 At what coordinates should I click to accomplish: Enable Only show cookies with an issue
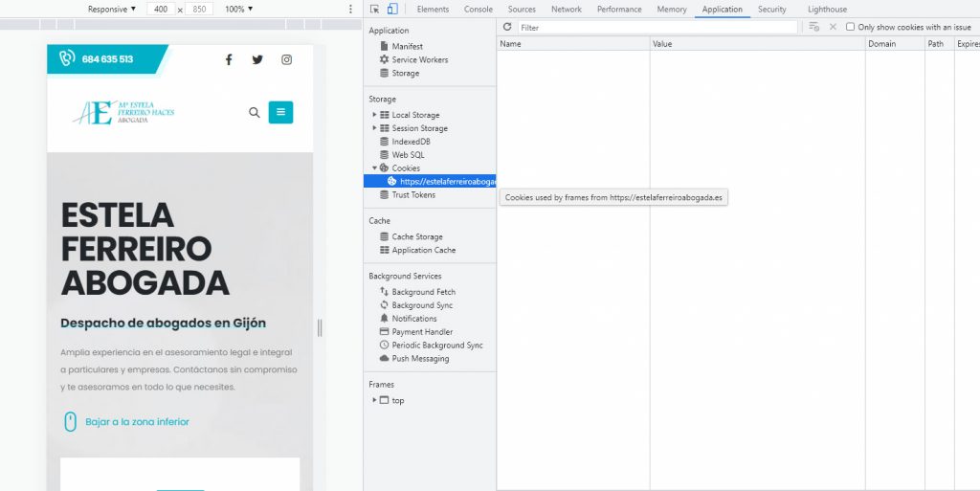pos(850,27)
